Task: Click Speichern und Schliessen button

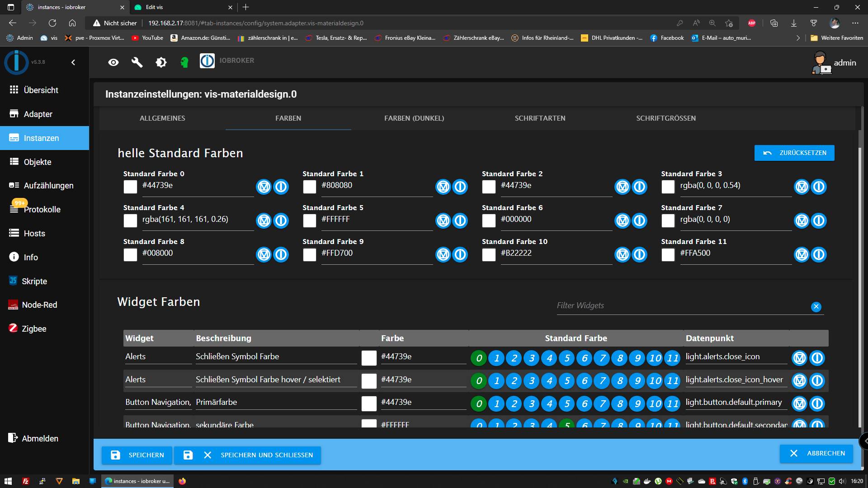Action: point(247,455)
